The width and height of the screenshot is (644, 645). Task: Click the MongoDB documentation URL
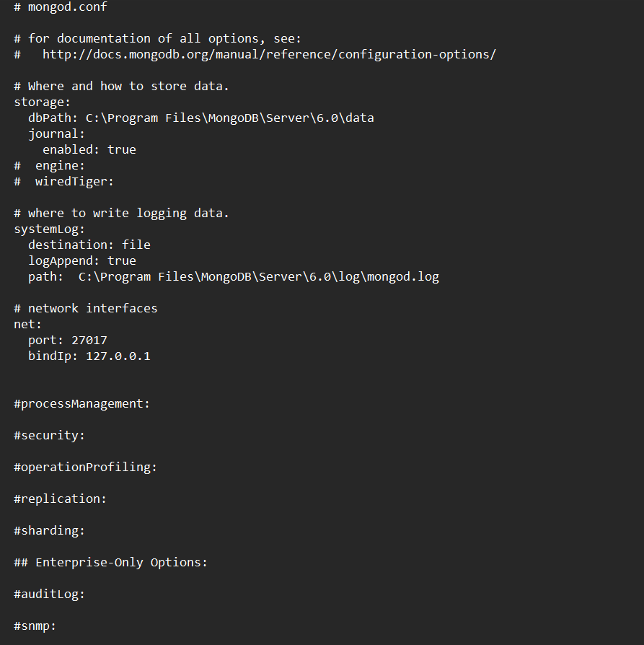pos(268,54)
